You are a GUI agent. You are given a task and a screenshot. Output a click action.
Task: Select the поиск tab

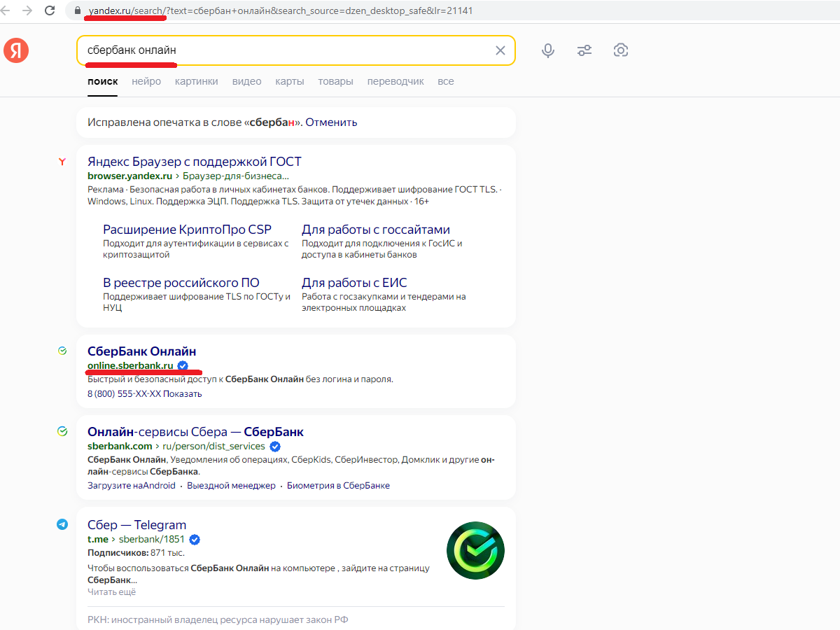tap(103, 81)
